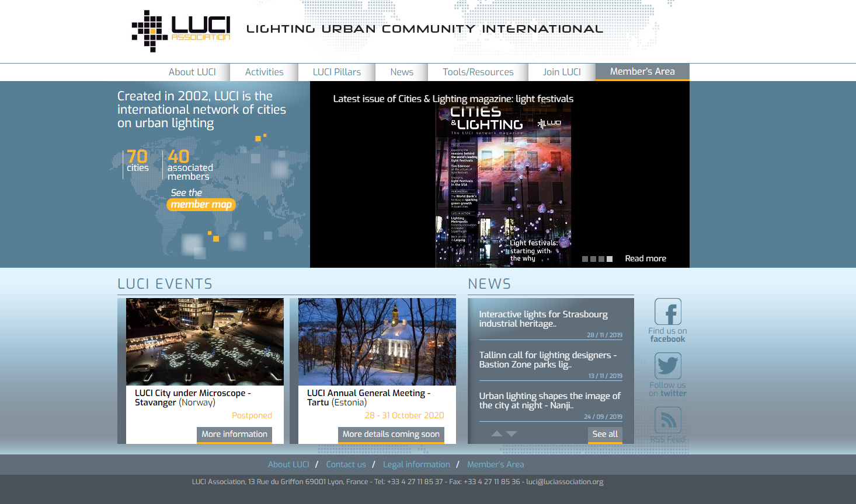
Task: Click the member map button
Action: pyautogui.click(x=201, y=205)
